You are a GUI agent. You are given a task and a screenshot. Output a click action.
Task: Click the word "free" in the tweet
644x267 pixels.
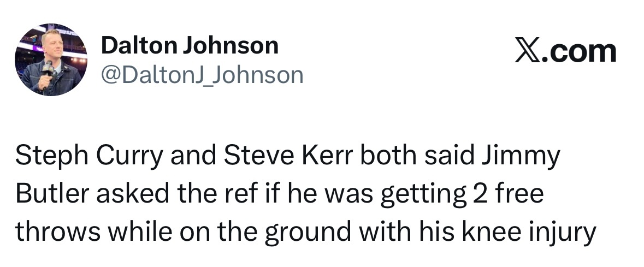click(518, 195)
